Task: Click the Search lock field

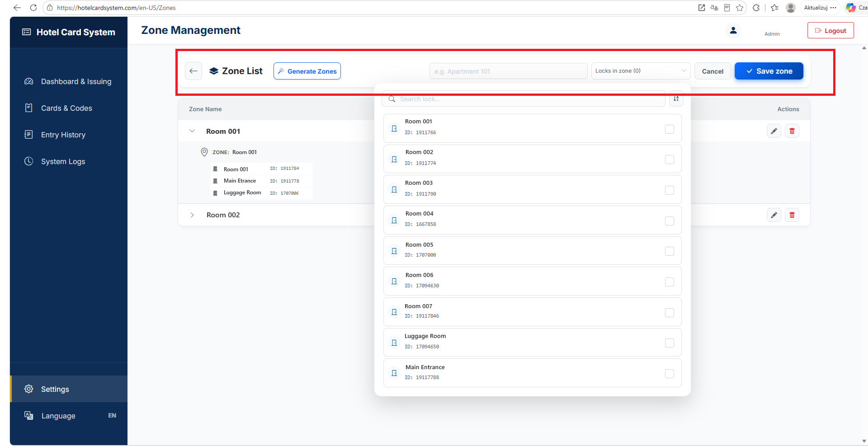Action: click(x=524, y=99)
